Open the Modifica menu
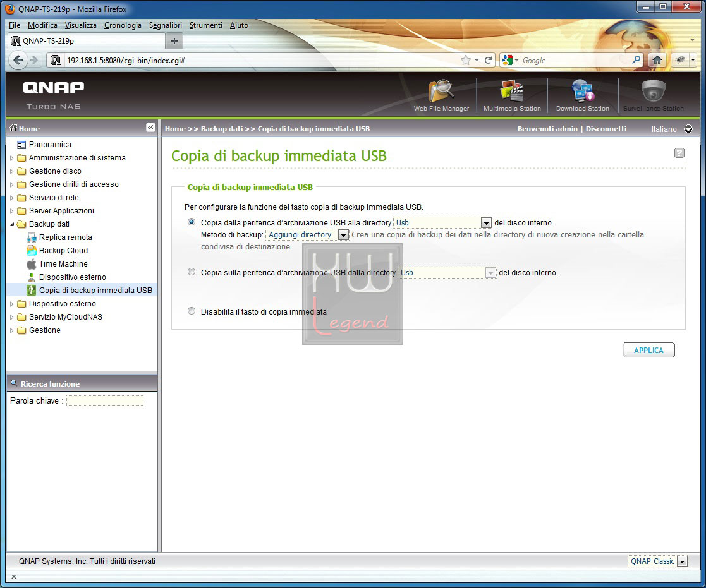 (x=42, y=25)
